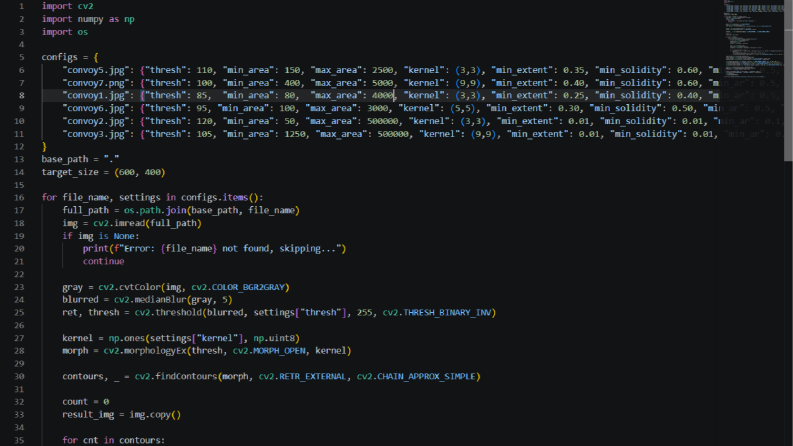This screenshot has width=793, height=446.
Task: Click the "convoy5.jpg" dictionary key
Action: coord(98,70)
